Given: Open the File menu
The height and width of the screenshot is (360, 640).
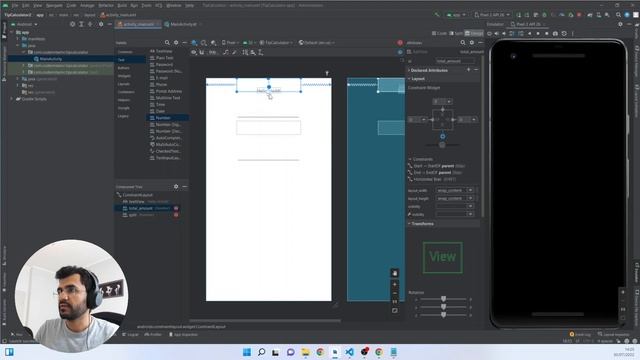Looking at the screenshot, I should [15, 6].
